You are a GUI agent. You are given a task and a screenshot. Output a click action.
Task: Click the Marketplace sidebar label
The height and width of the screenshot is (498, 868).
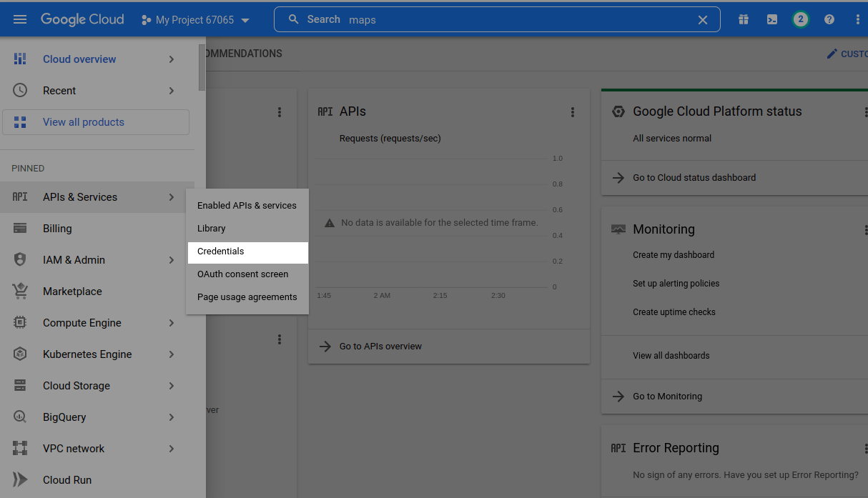[x=72, y=292]
